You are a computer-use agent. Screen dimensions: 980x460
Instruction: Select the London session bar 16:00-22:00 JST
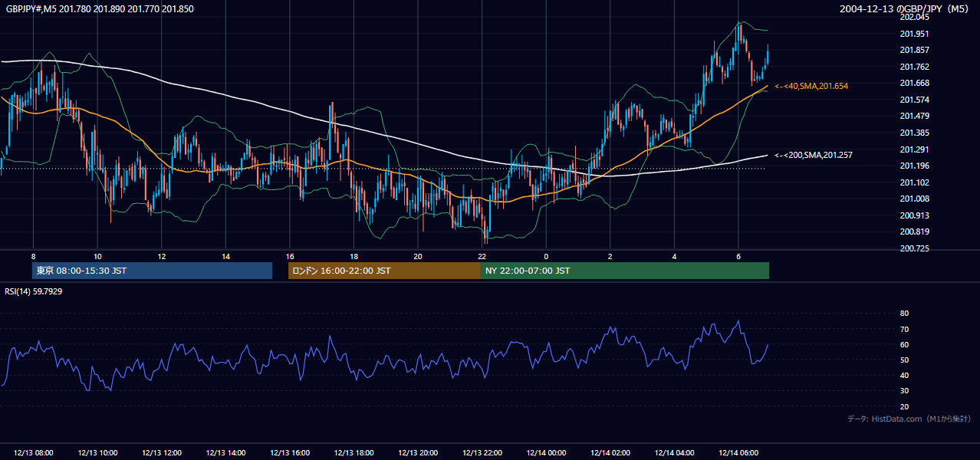point(384,271)
